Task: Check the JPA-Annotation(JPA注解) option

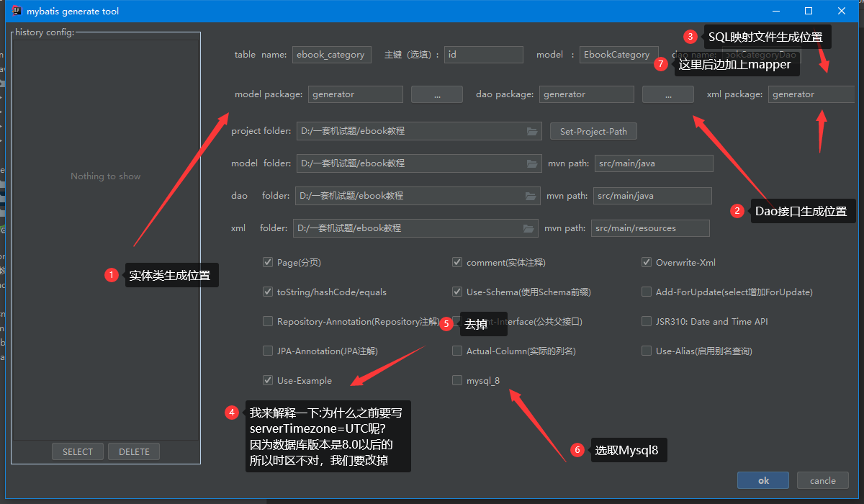Action: coord(268,351)
